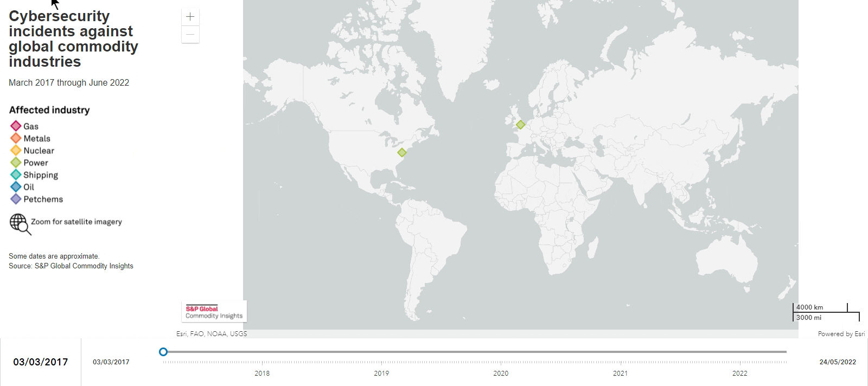The image size is (868, 386).
Task: Click the Esri, FAO, NOAA, USGS attribution
Action: [x=212, y=334]
